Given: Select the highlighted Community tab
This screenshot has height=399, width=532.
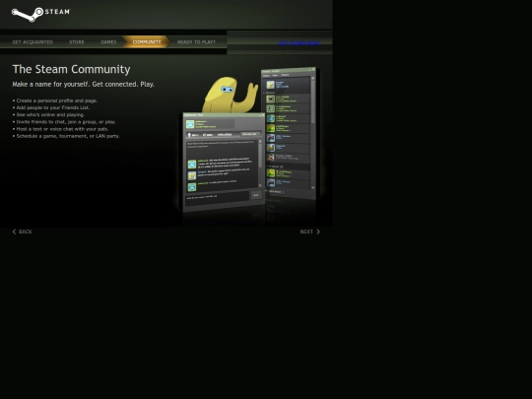Looking at the screenshot, I should click(147, 42).
